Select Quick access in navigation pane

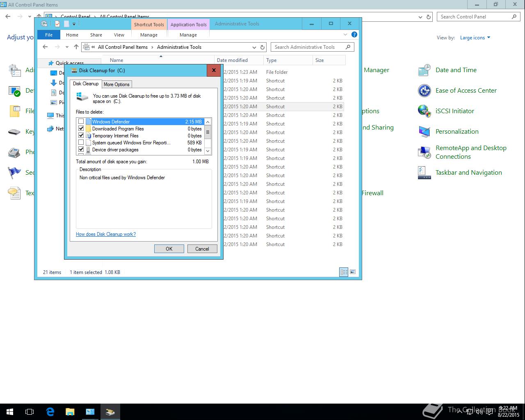[x=70, y=63]
